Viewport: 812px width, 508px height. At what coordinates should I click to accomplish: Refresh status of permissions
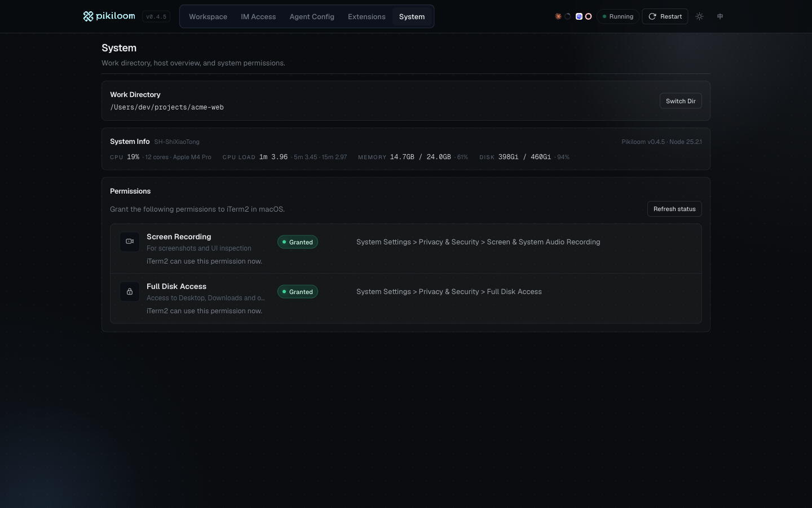(x=674, y=209)
